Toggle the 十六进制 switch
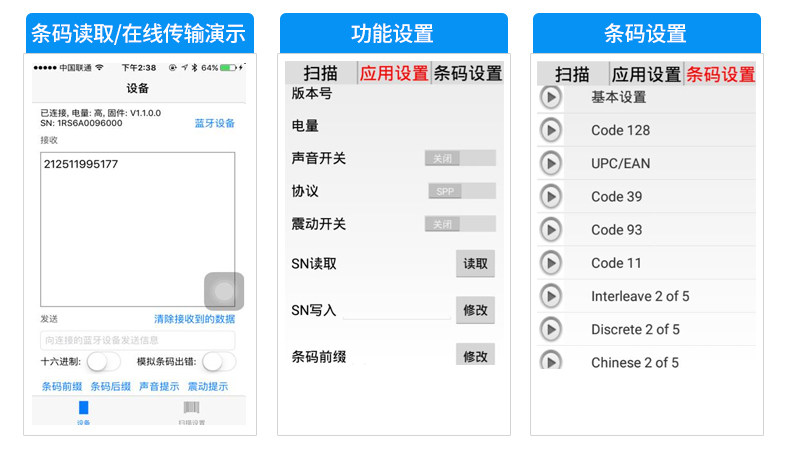This screenshot has height=466, width=790. (104, 362)
